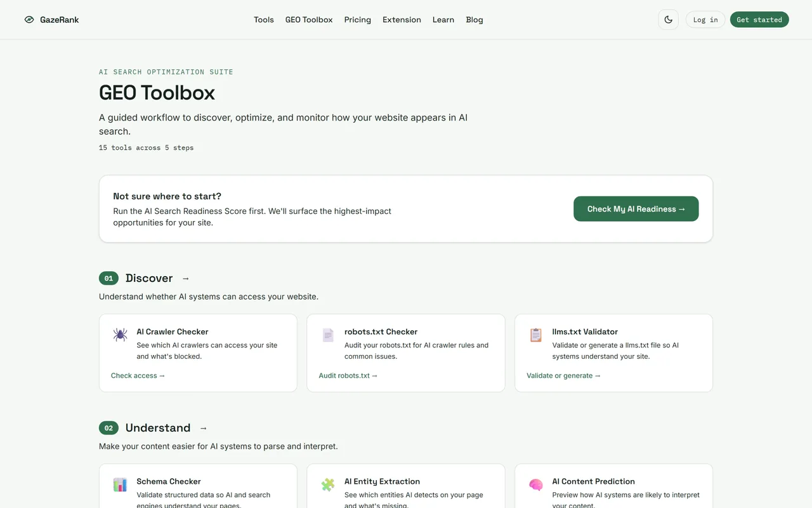Click the 'Not sure where to start?' heading

167,196
